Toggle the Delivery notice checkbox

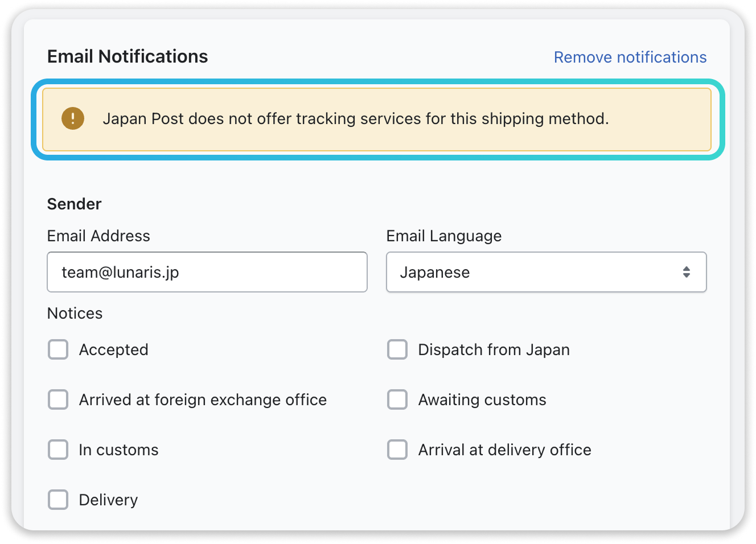58,500
